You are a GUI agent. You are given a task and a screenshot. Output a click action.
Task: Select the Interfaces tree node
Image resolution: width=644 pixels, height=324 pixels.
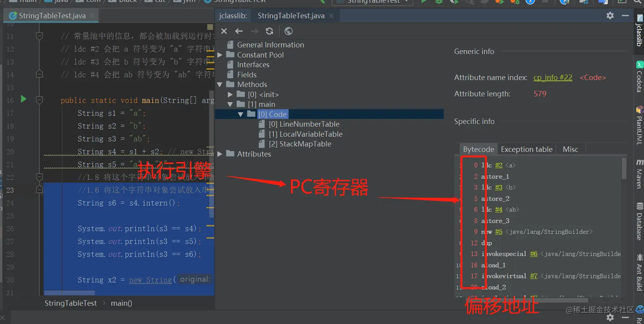[x=253, y=65]
